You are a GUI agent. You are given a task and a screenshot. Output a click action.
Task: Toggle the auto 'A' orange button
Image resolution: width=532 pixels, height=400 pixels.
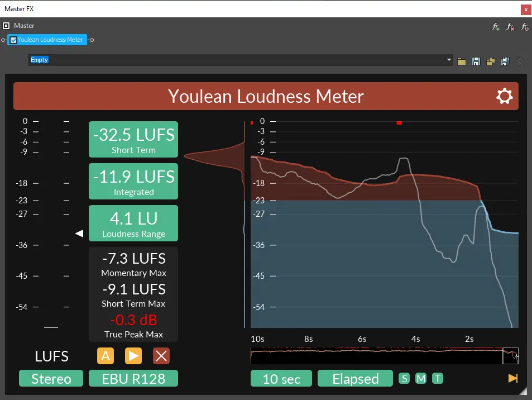coord(106,356)
